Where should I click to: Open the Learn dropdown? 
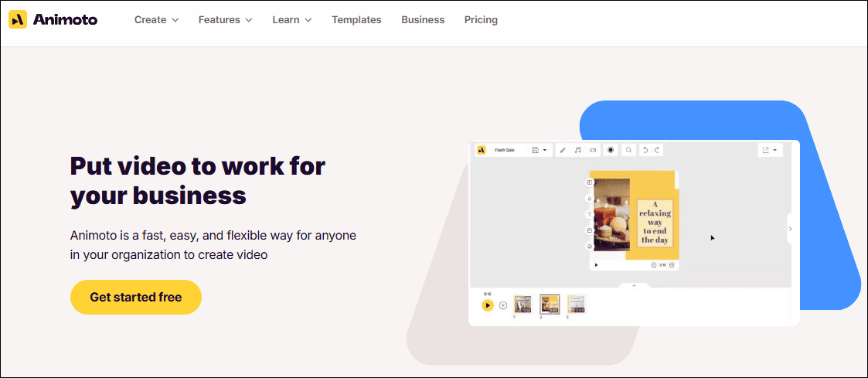point(292,20)
